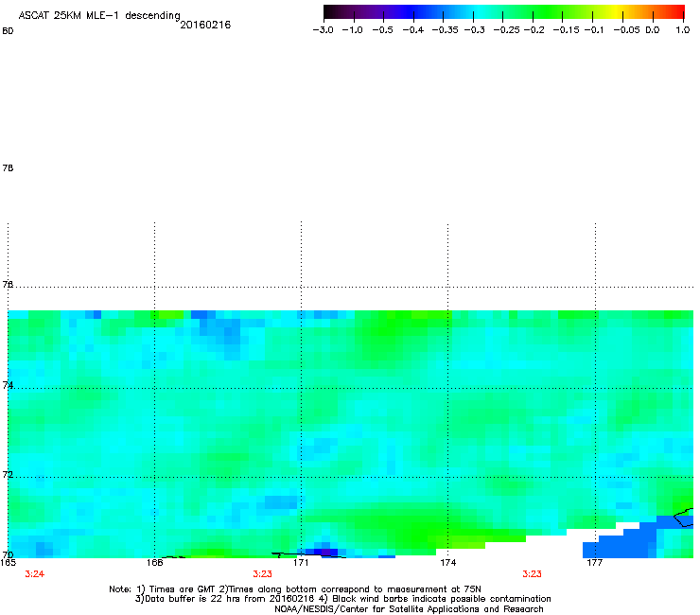This screenshot has height=615, width=700.
Task: Click the -0.25 color scale label
Action: click(506, 30)
